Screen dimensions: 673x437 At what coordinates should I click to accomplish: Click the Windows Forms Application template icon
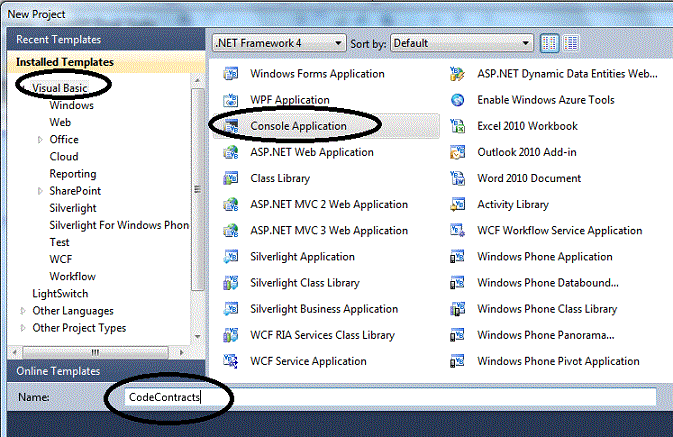[231, 74]
